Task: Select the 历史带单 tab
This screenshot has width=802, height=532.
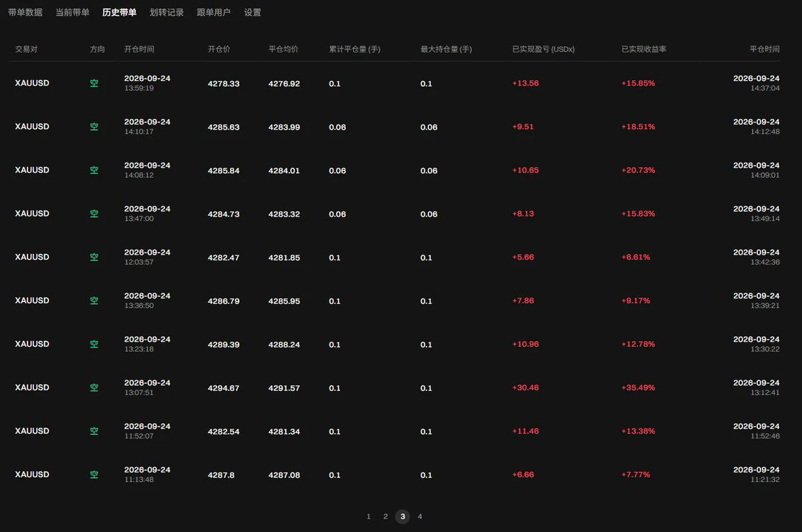Action: [x=120, y=13]
